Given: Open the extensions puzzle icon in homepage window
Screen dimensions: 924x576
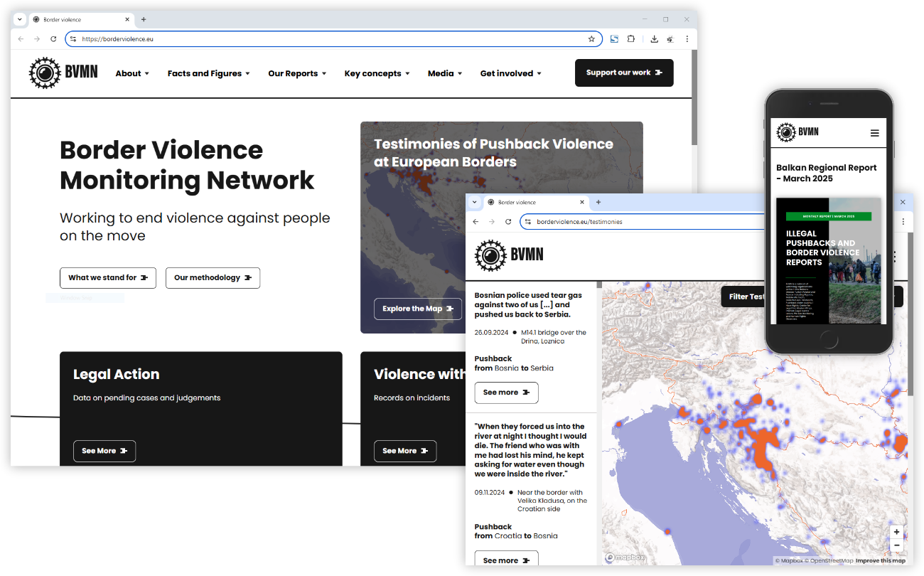Looking at the screenshot, I should pyautogui.click(x=630, y=39).
